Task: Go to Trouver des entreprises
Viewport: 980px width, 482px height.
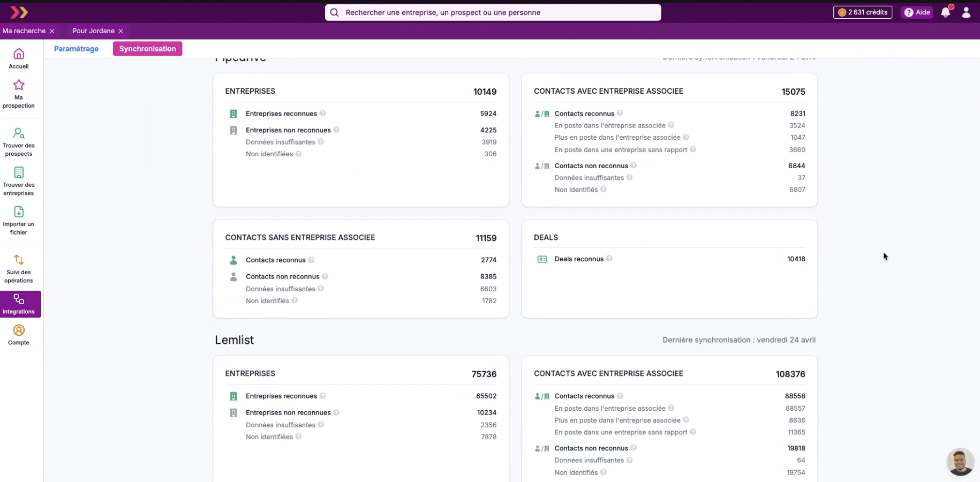Action: [19, 181]
